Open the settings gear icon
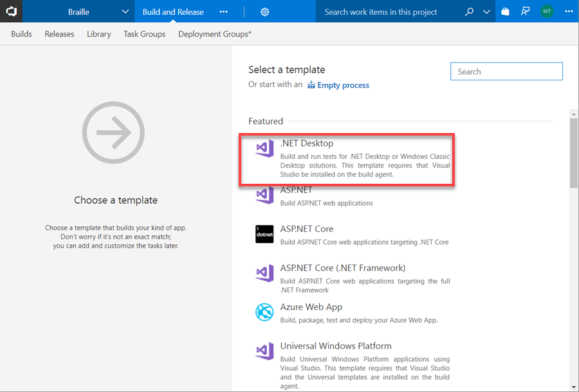 (x=265, y=12)
